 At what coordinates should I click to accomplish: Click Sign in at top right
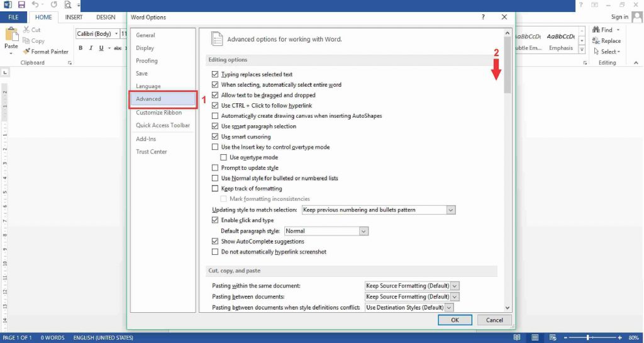coord(619,17)
